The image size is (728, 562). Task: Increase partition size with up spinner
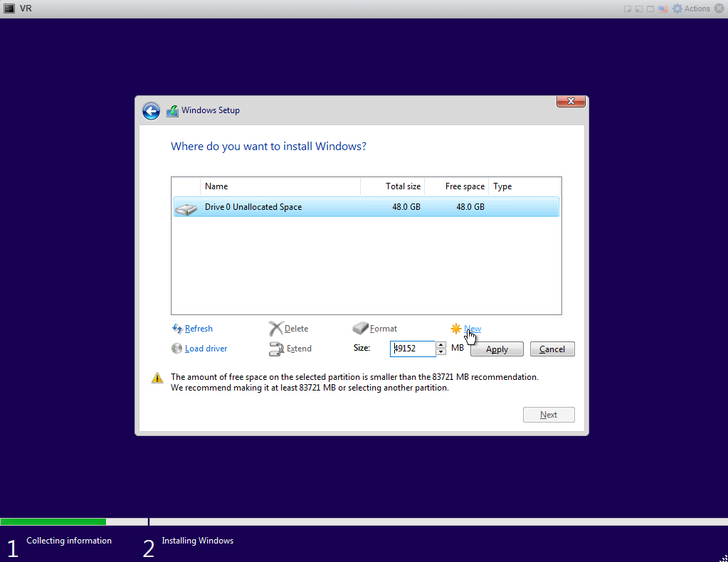(441, 345)
